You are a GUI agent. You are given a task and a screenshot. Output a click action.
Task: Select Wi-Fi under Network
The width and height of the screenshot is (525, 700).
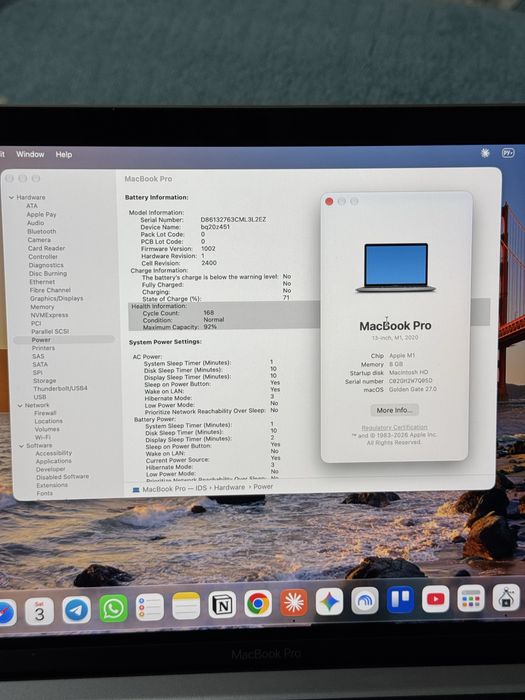42,437
